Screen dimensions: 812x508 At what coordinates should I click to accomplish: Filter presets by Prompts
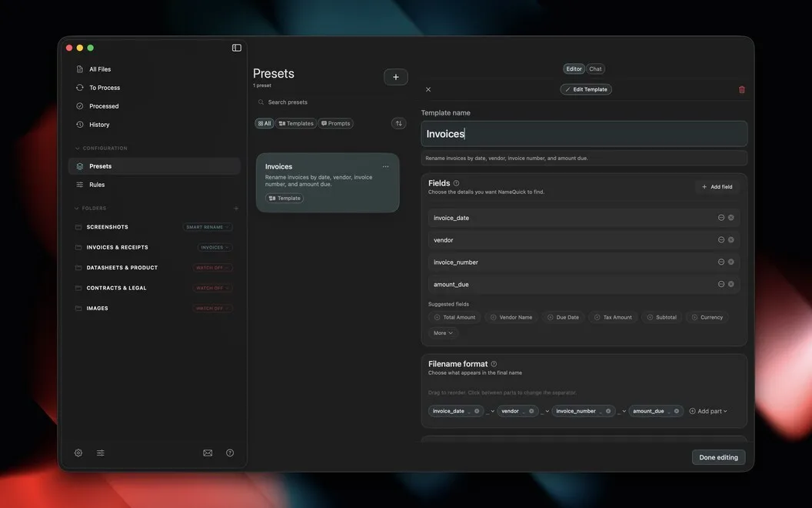335,123
